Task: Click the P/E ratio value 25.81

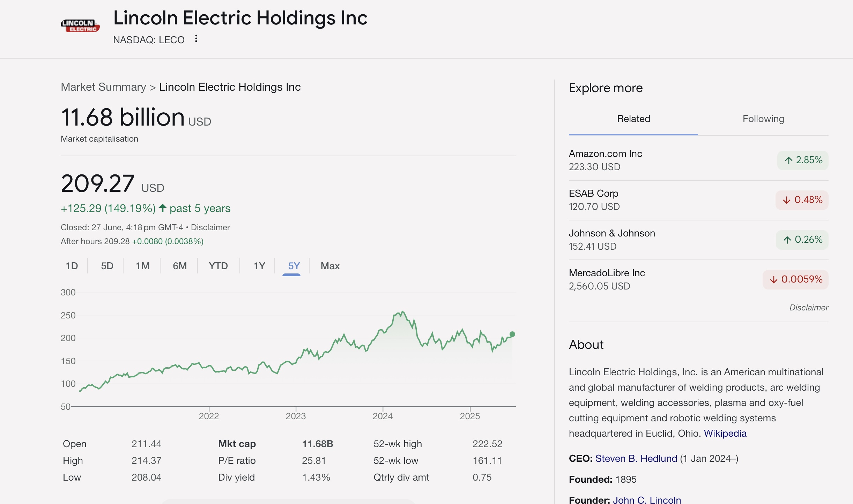Action: coord(314,461)
